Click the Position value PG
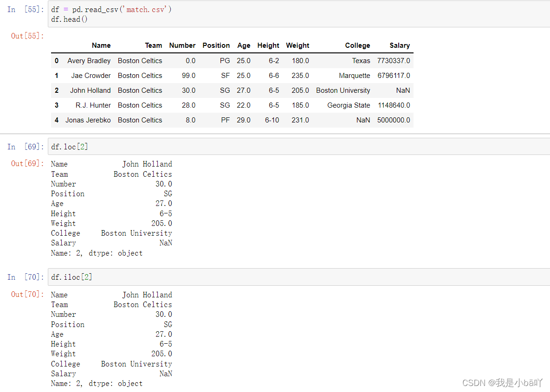This screenshot has width=550, height=392. click(x=225, y=61)
